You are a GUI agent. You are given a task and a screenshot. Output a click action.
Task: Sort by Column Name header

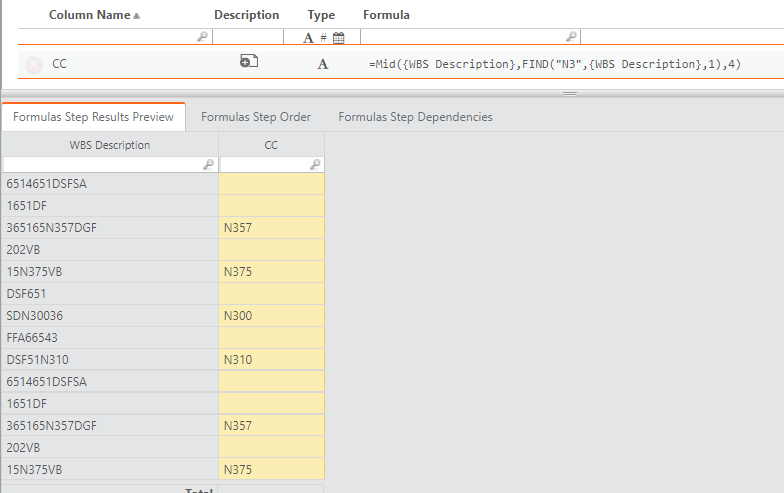coord(94,15)
